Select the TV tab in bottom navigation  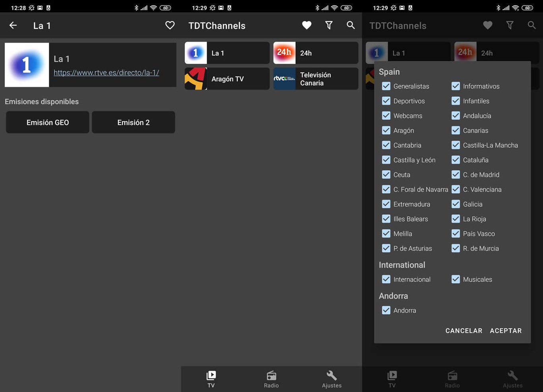pyautogui.click(x=211, y=379)
